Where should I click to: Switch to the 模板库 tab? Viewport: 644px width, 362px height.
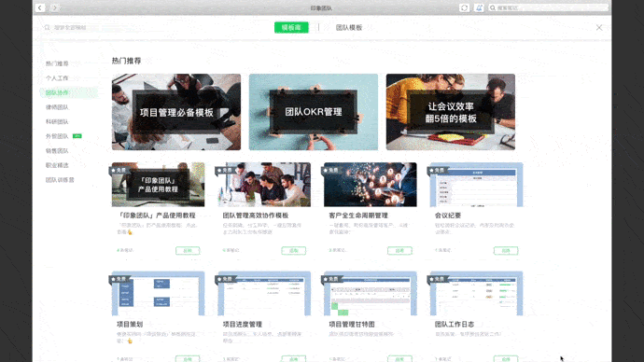click(291, 27)
